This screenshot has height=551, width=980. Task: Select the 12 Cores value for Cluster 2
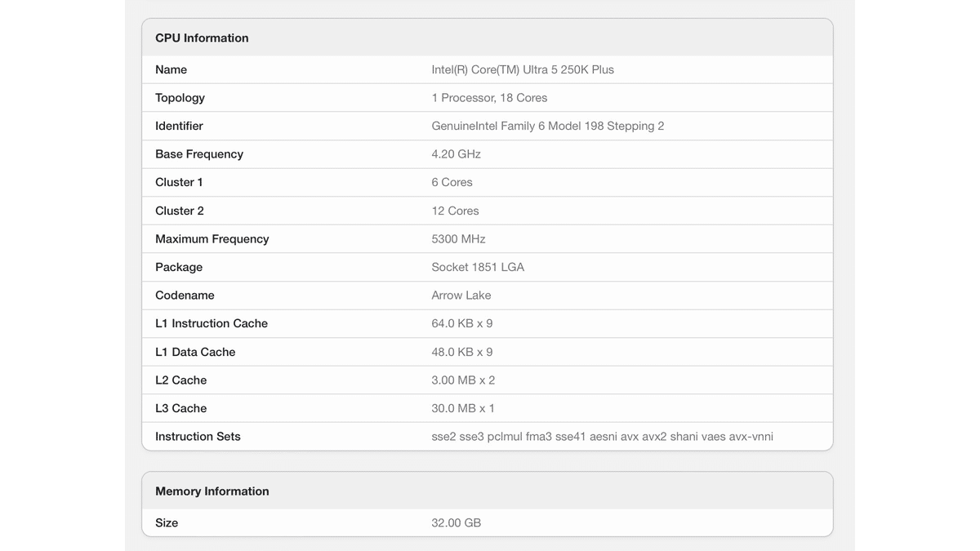455,211
